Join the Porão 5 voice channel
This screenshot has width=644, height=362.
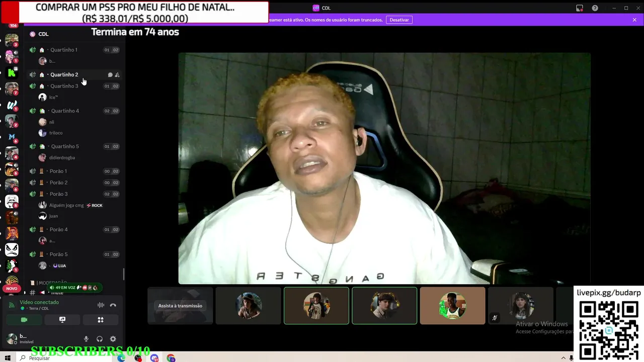74,254
